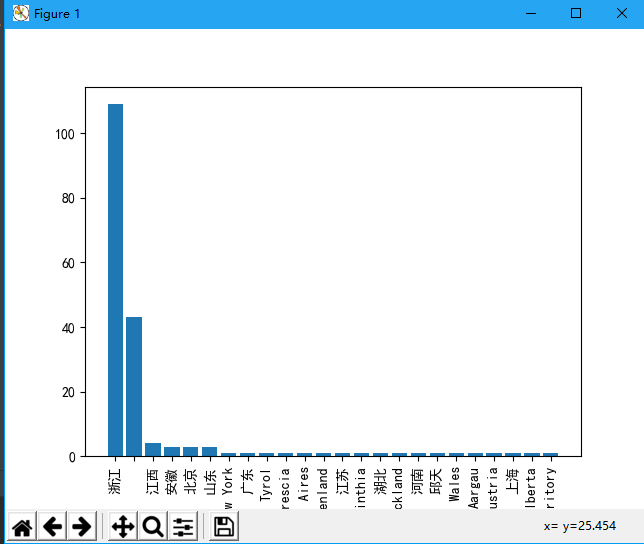Click the x-axis label 安徽

[172, 482]
